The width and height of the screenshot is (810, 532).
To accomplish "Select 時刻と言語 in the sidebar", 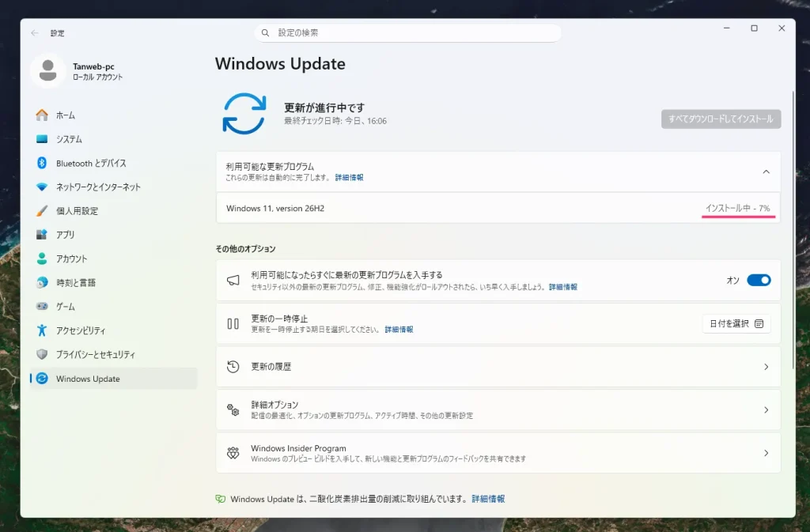I will pyautogui.click(x=114, y=282).
